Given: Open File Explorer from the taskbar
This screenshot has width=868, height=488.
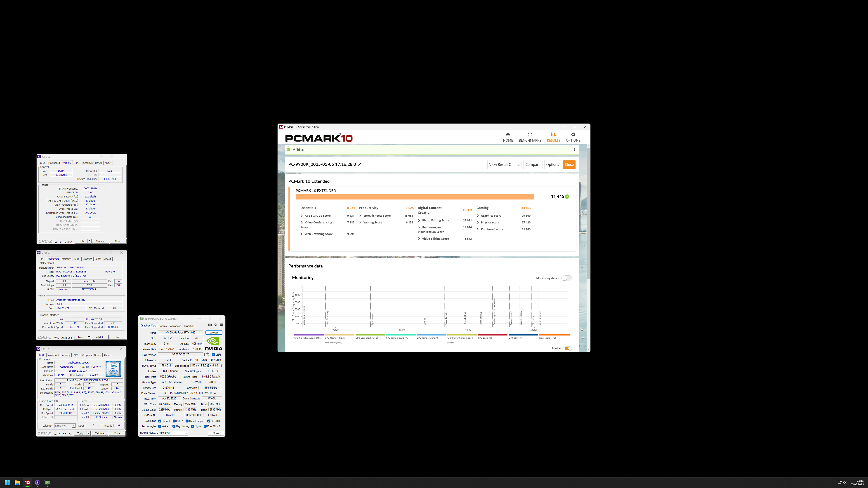Looking at the screenshot, I should coord(17,483).
